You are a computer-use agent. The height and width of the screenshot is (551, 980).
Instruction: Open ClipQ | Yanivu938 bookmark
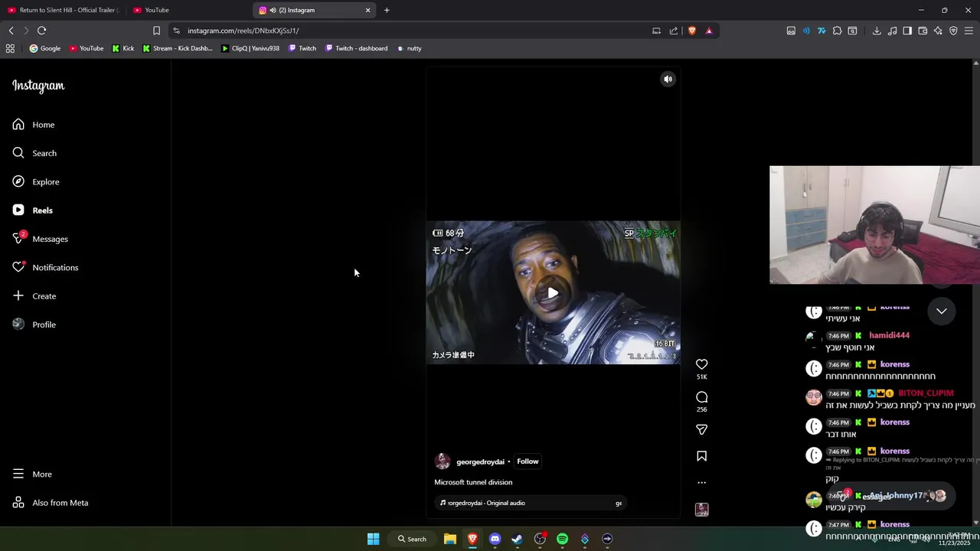pyautogui.click(x=250, y=48)
